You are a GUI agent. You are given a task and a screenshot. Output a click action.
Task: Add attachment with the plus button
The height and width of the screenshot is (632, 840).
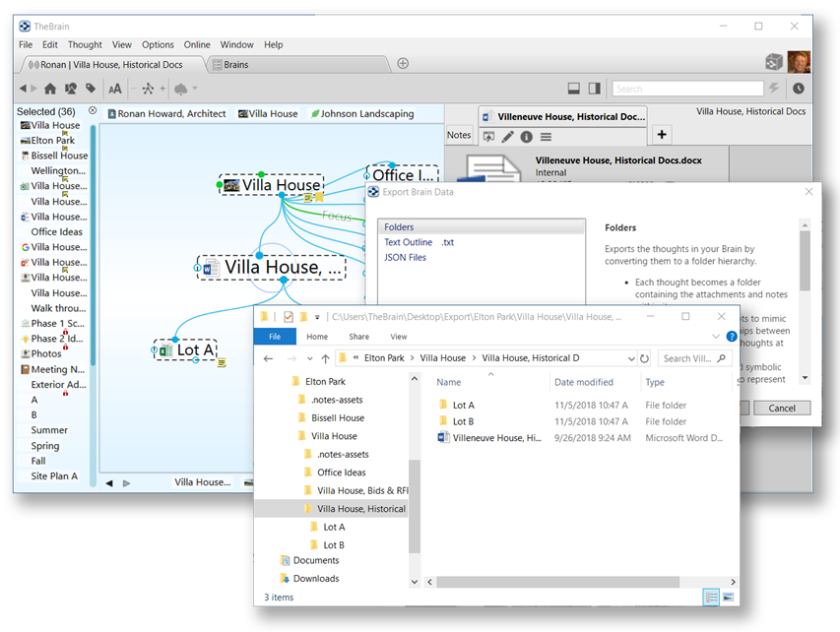coord(662,135)
